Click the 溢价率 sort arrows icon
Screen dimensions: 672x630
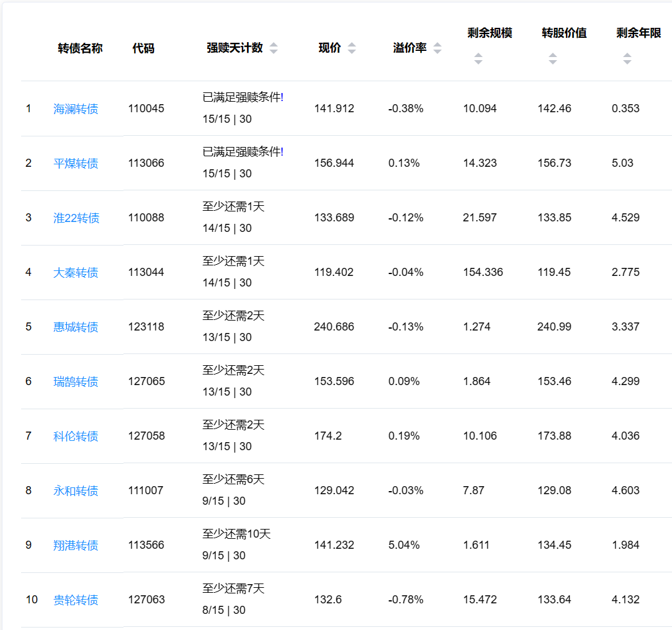[437, 48]
